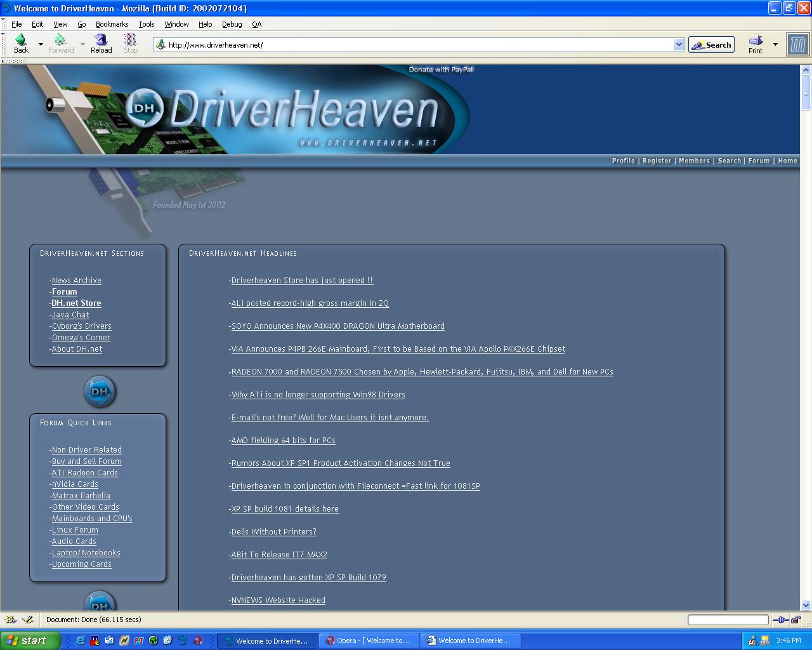Viewport: 812px width, 650px height.
Task: Open the Window menu
Action: click(176, 24)
